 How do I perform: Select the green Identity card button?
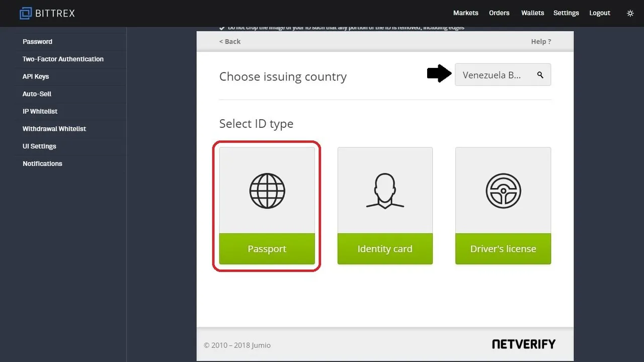[x=385, y=249]
